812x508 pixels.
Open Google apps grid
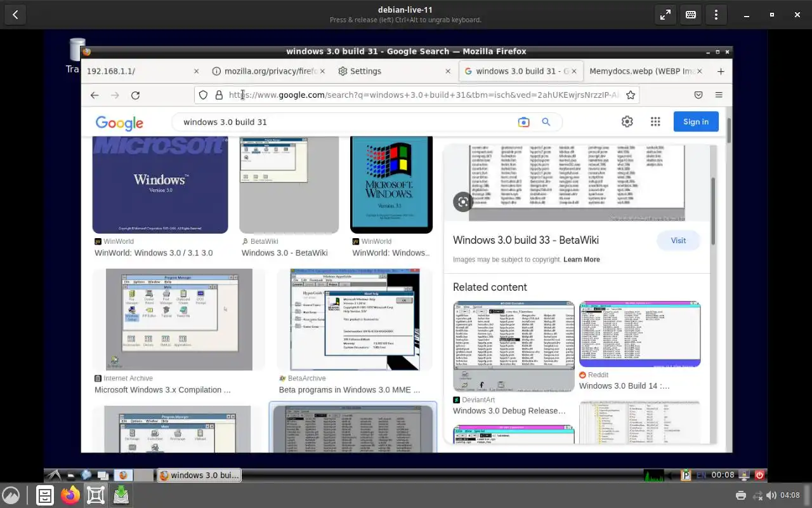(655, 122)
